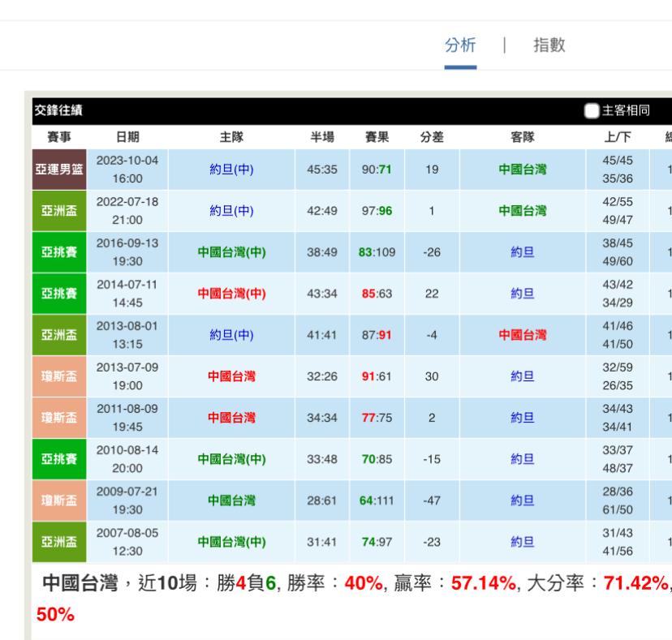Image resolution: width=672 pixels, height=640 pixels.
Task: Open 中國台灣 away team in 2022-07-18 row
Action: coord(523,211)
